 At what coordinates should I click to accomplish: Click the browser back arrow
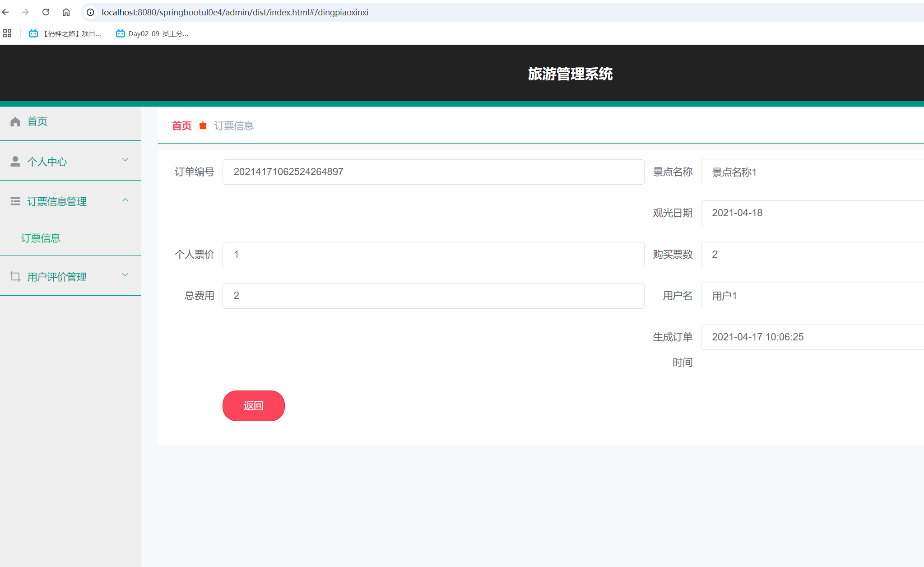5,12
